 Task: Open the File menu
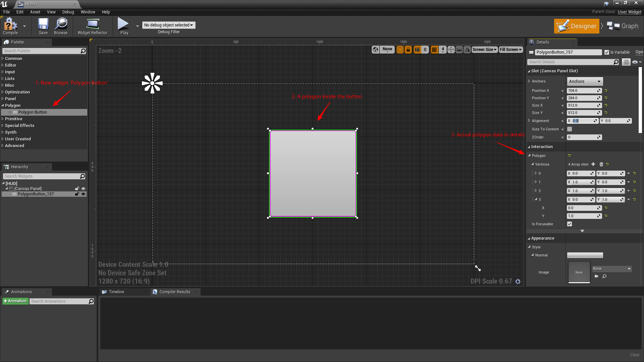[x=7, y=12]
